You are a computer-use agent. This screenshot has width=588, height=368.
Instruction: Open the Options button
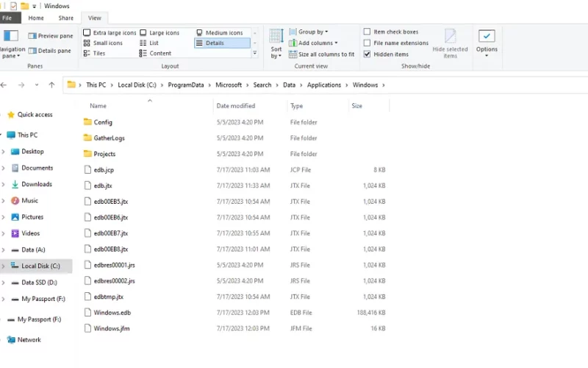(x=487, y=43)
